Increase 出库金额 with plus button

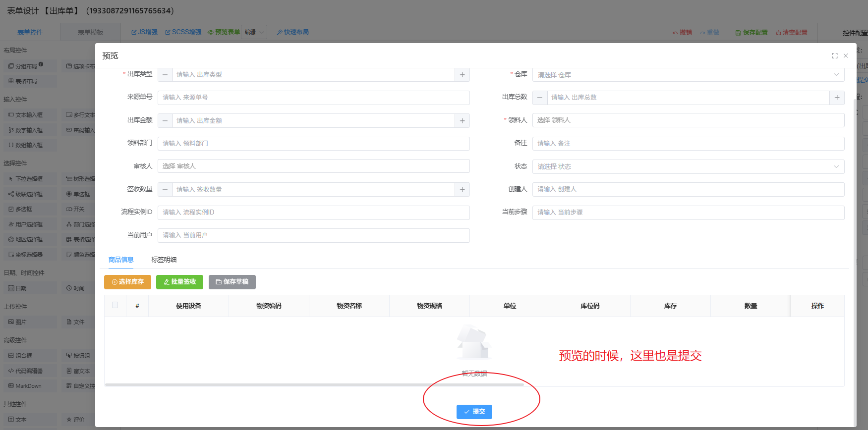(x=462, y=121)
